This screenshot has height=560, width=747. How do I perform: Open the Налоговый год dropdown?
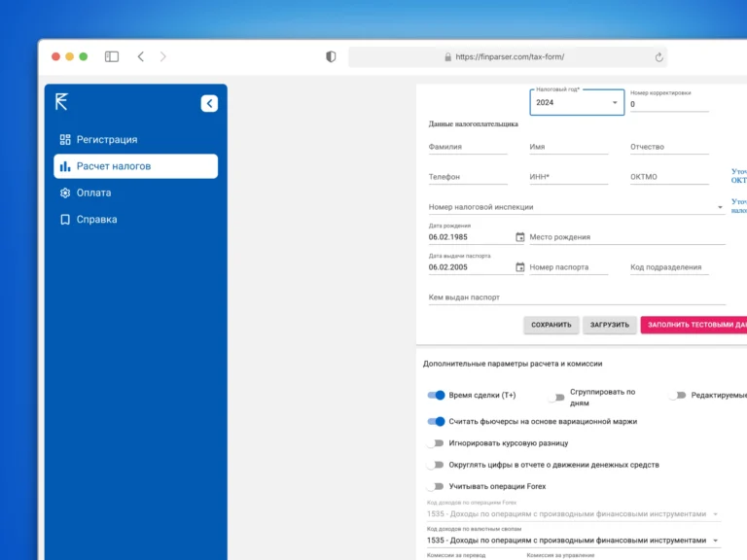[577, 102]
